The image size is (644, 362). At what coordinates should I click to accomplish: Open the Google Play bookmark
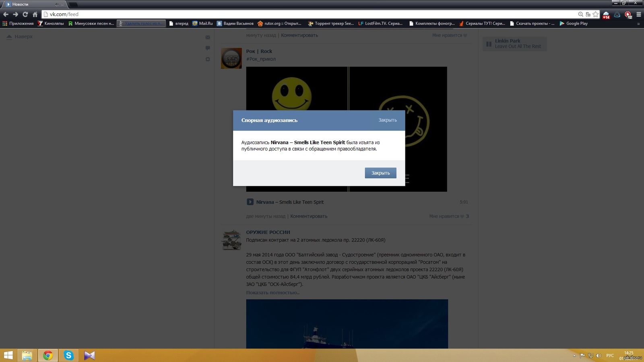point(574,24)
